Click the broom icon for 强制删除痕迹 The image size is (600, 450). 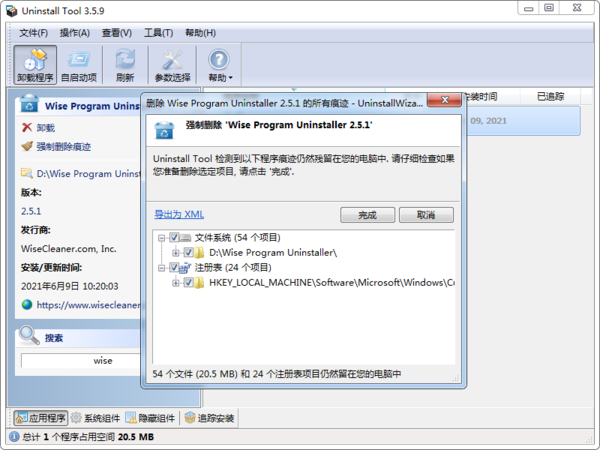(x=27, y=146)
